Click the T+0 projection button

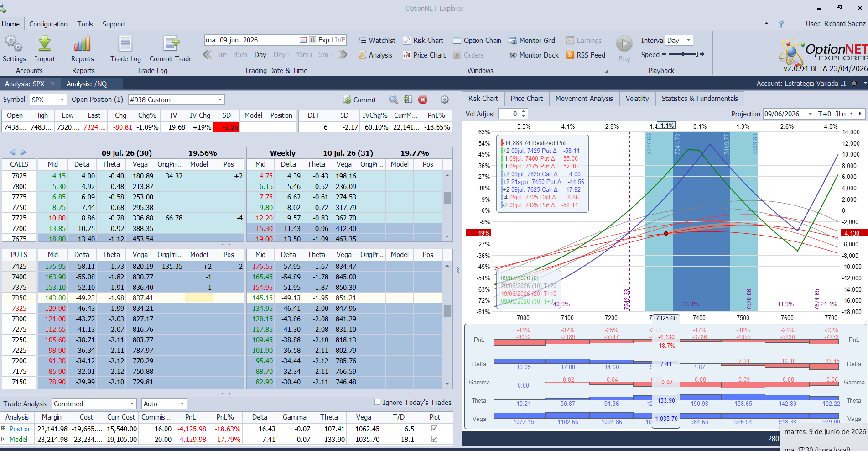tap(825, 114)
